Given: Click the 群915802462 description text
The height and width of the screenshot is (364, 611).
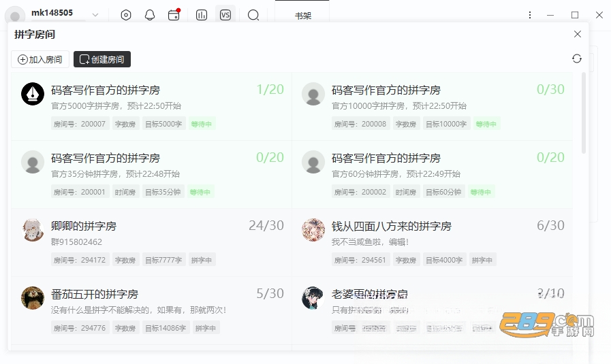Looking at the screenshot, I should click(x=77, y=242).
